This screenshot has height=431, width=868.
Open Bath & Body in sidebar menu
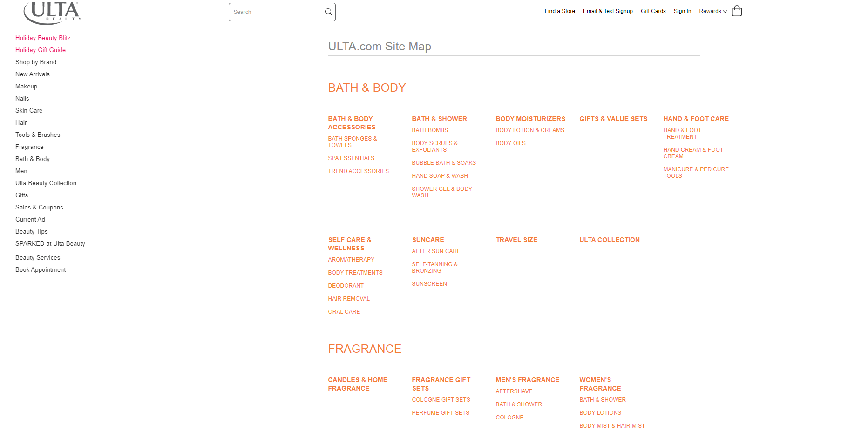[33, 159]
